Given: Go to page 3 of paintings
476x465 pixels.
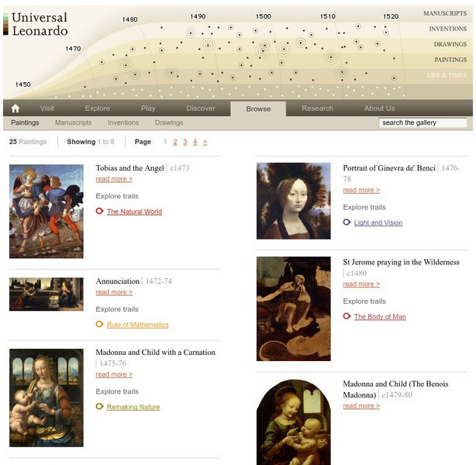Looking at the screenshot, I should [185, 142].
